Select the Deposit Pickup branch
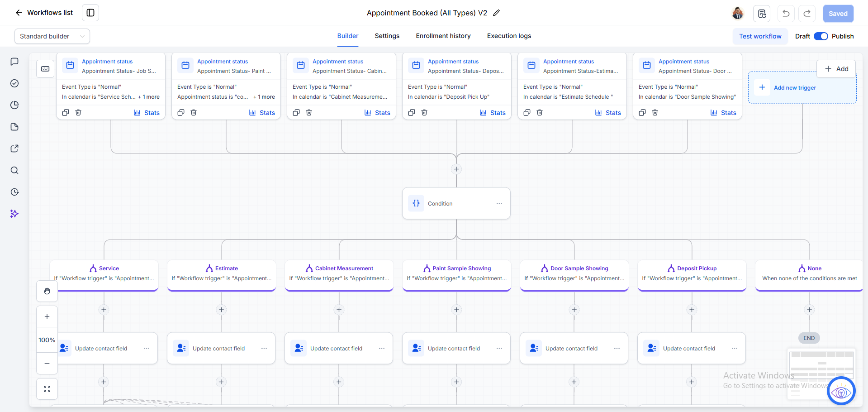 click(692, 275)
